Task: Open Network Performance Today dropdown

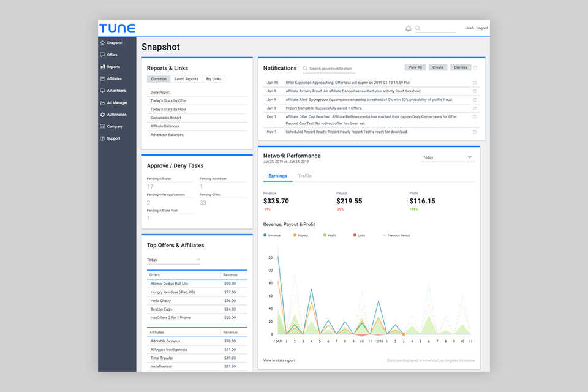Action: pos(447,157)
